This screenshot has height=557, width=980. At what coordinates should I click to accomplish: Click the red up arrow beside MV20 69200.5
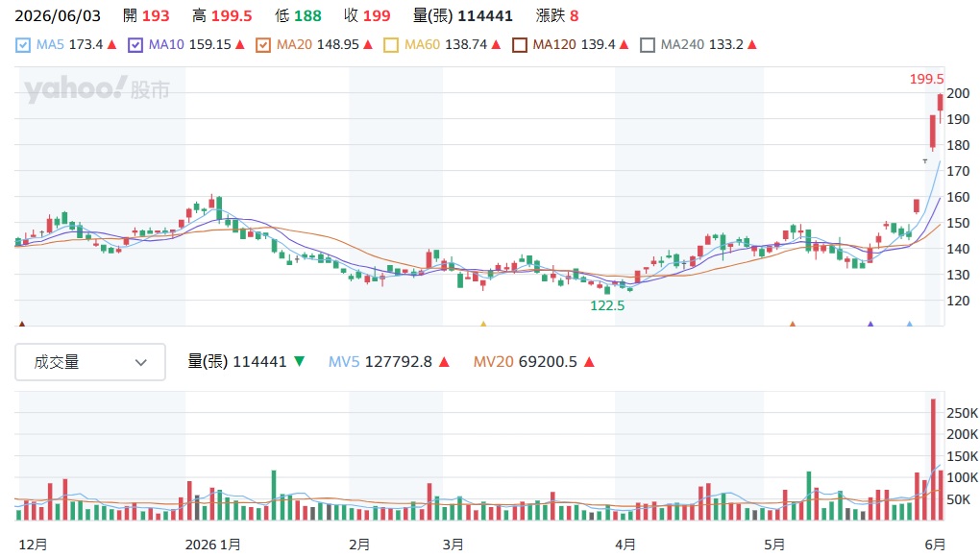(589, 361)
